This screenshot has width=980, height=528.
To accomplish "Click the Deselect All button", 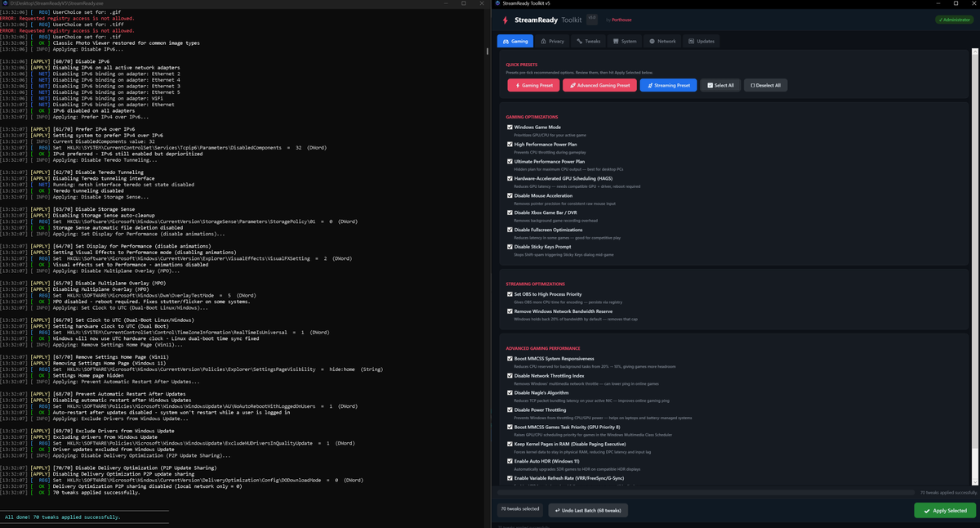I will pyautogui.click(x=765, y=85).
